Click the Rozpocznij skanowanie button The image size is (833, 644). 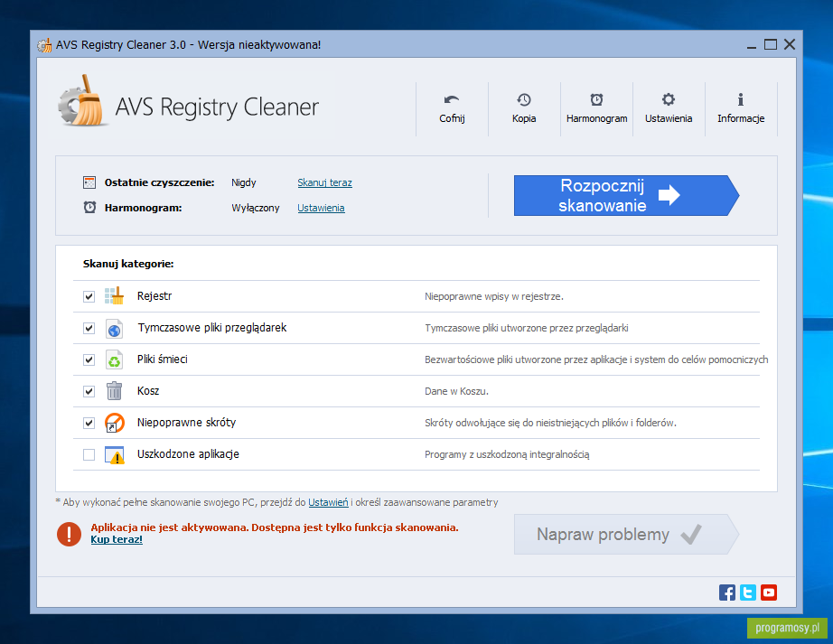(x=626, y=195)
